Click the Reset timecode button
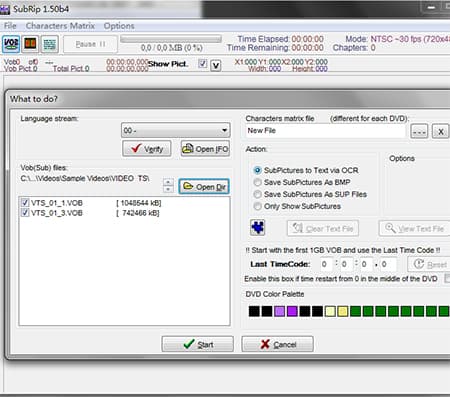450x407 pixels. tap(429, 264)
